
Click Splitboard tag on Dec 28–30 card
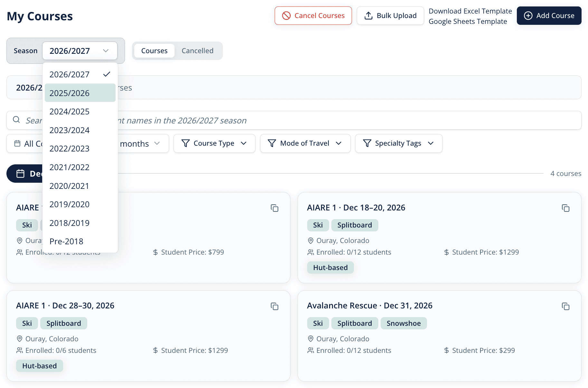click(x=64, y=323)
